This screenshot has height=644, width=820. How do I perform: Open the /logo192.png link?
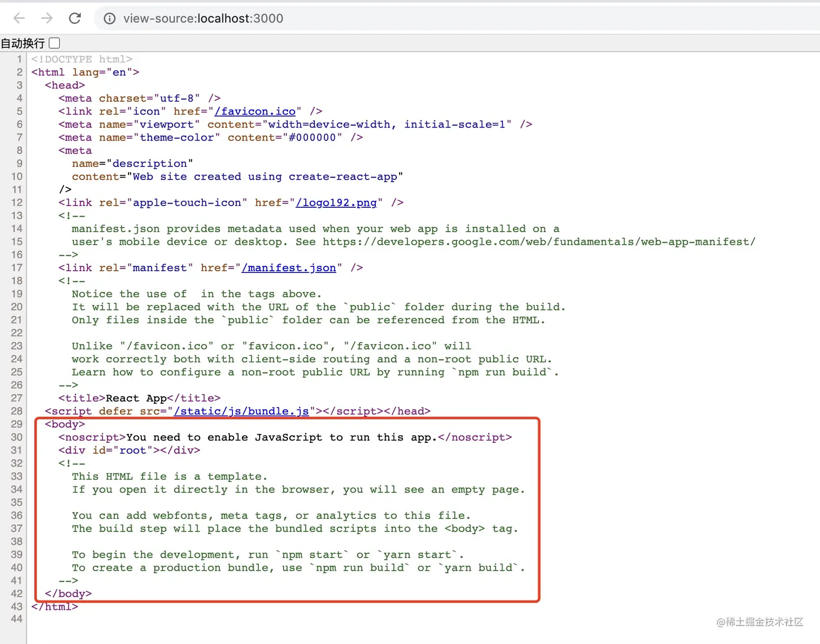pos(336,202)
